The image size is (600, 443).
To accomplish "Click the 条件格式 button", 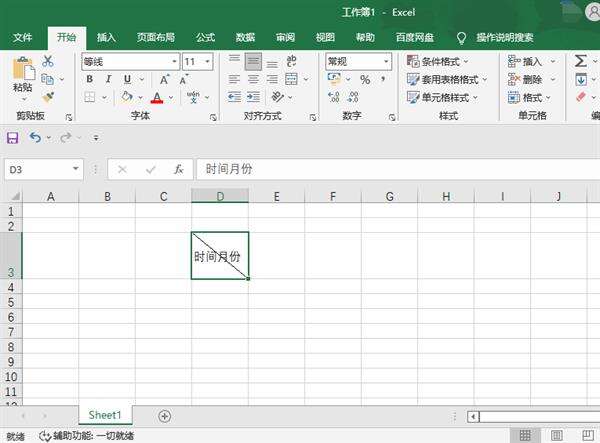I will coord(442,61).
